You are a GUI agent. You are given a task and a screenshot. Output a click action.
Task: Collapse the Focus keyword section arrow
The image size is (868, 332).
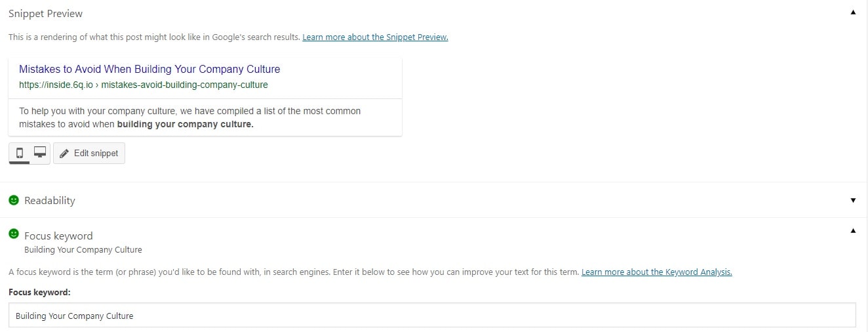click(x=853, y=231)
